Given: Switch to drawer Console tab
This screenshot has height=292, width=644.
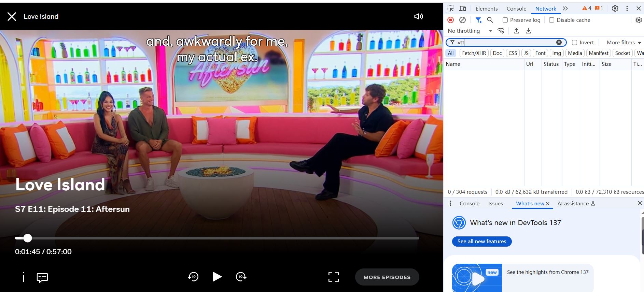Looking at the screenshot, I should (470, 204).
